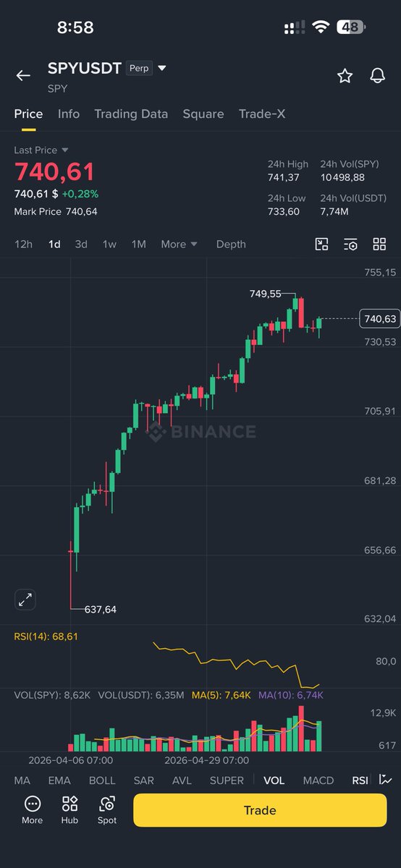Screen dimensions: 401x868
Task: Toggle the SAR indicator
Action: click(143, 780)
